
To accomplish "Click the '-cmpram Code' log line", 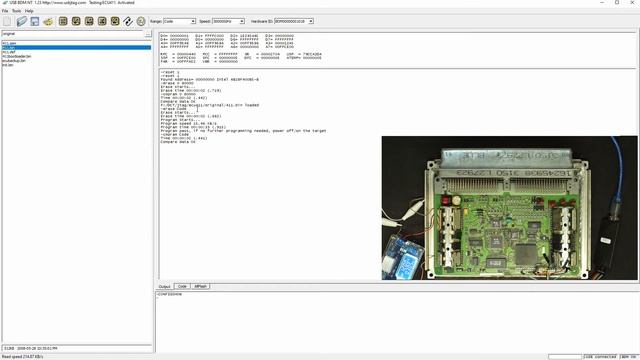I will pos(175,134).
